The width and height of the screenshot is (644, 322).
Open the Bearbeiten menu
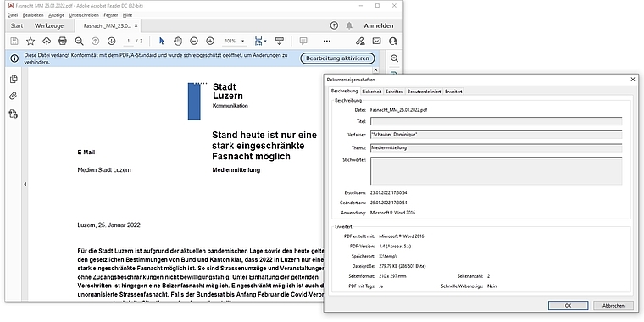(33, 14)
